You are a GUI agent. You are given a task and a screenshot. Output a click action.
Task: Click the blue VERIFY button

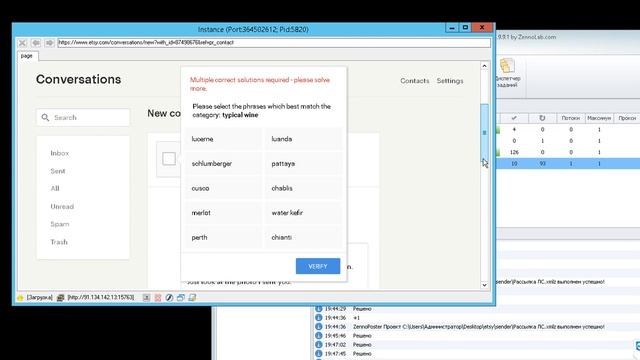tap(318, 266)
